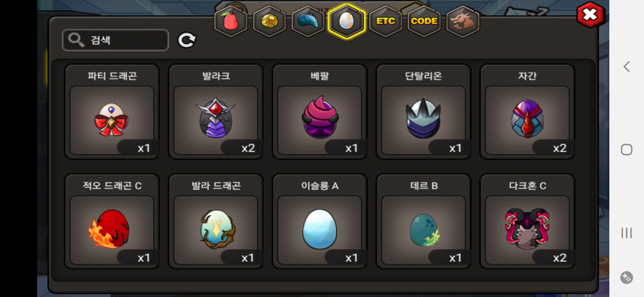Choose the 적오 드래곤 C fire egg
Screen dimensions: 644x297
click(x=112, y=221)
